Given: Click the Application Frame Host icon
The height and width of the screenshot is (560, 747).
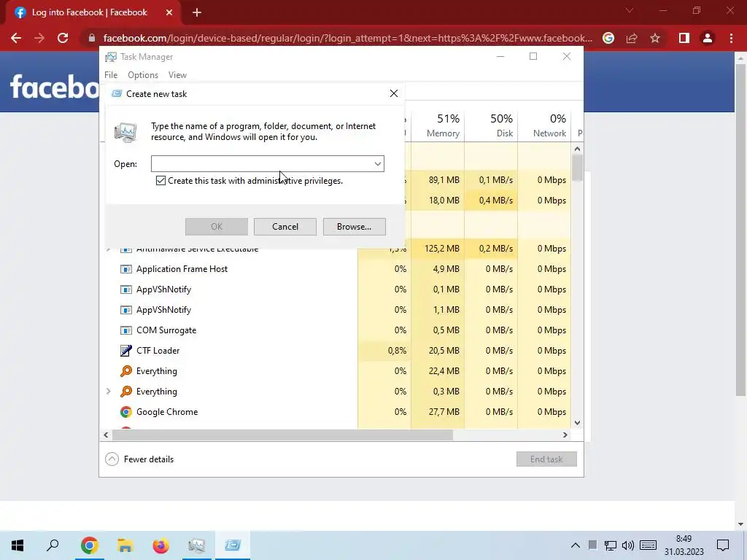Looking at the screenshot, I should click(x=125, y=269).
